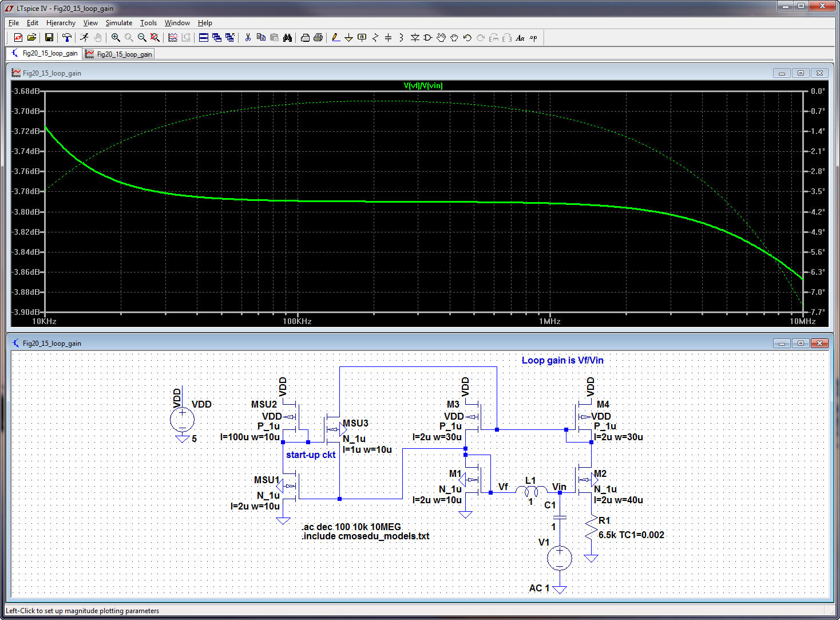This screenshot has width=840, height=620.
Task: Open the Control Panel hammer icon
Action: 67,38
